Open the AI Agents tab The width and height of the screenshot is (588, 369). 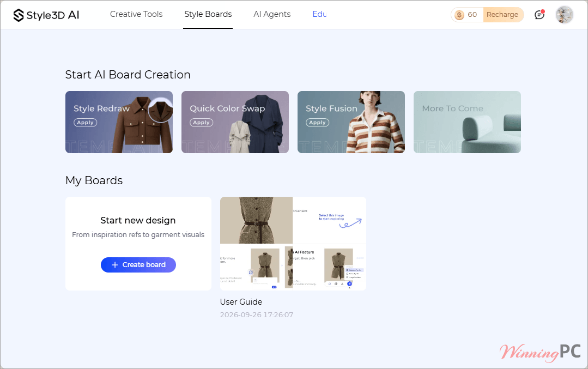coord(272,14)
